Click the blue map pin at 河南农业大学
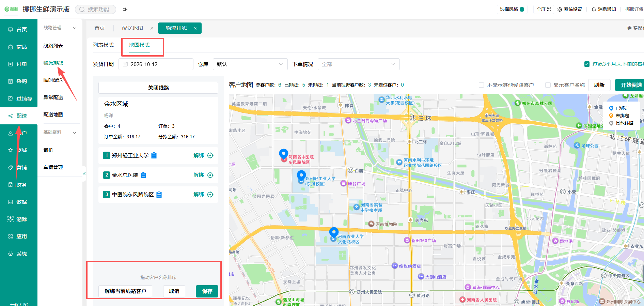Image resolution: width=644 pixels, height=306 pixels. click(x=334, y=233)
